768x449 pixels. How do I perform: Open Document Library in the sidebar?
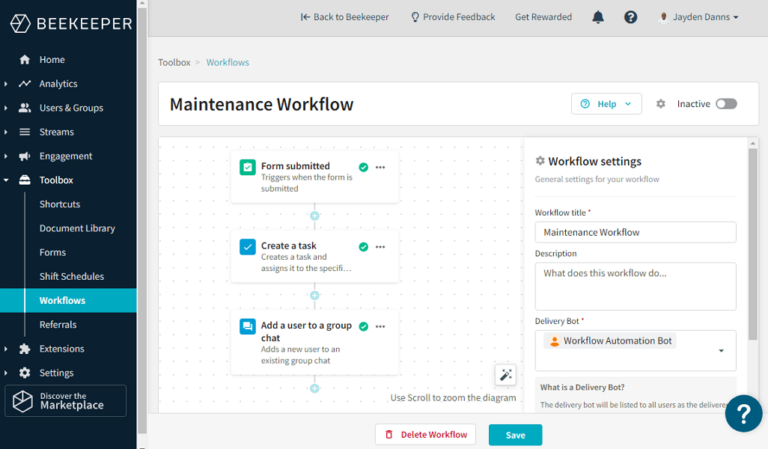[x=77, y=228]
